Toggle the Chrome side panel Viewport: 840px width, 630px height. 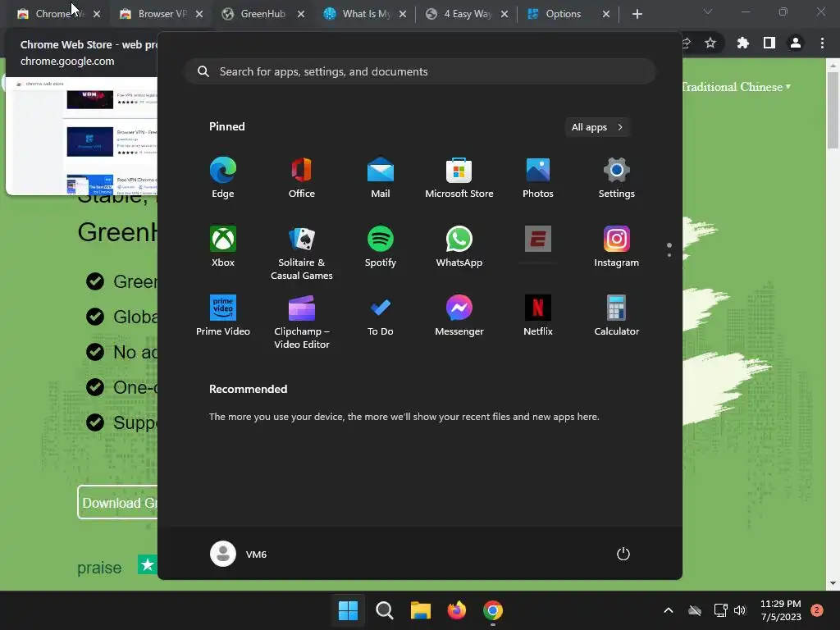tap(769, 43)
